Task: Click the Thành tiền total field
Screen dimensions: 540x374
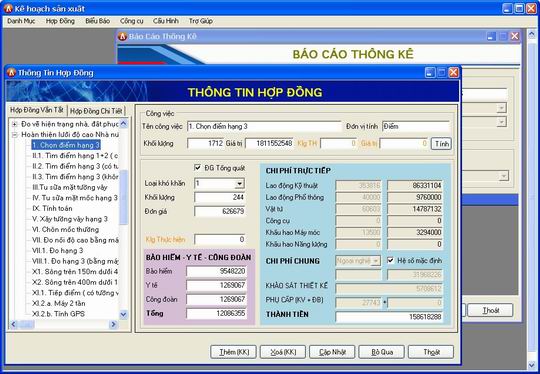Action: 389,316
